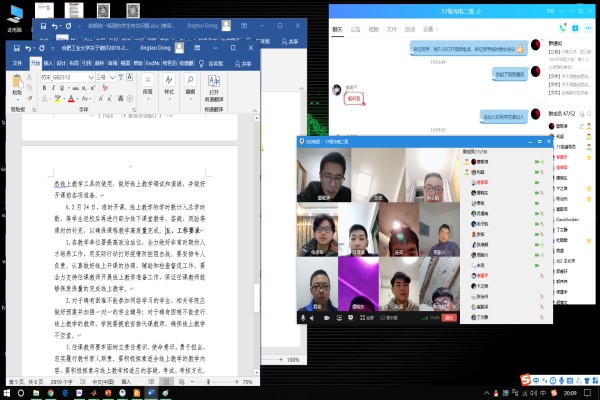The height and width of the screenshot is (400, 600).
Task: Apply italic formatting in Word
Action: 53,88
